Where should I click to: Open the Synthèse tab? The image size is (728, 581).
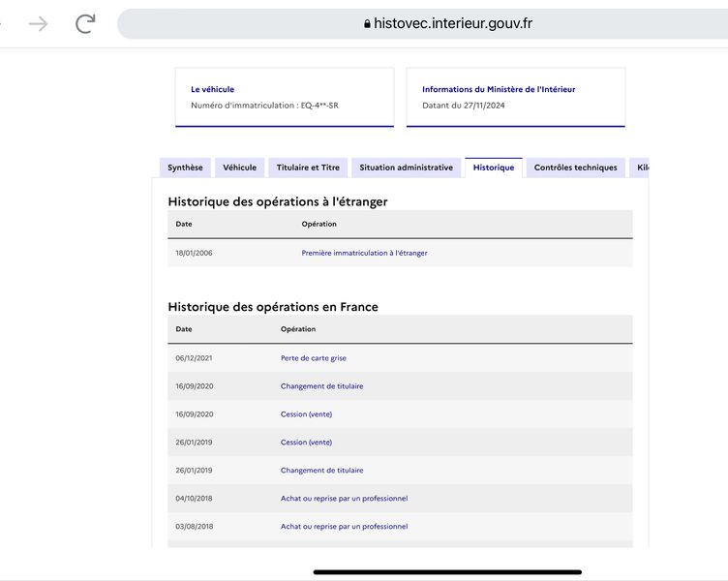click(185, 168)
